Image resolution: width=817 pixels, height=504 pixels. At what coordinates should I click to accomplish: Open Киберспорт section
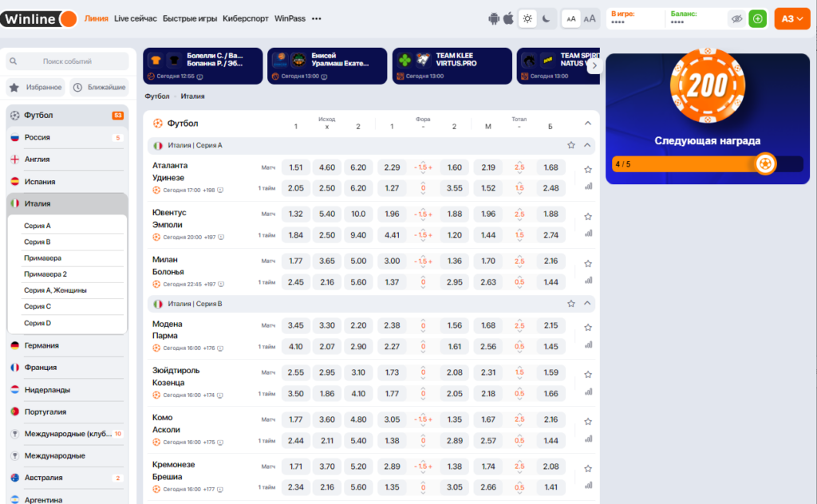point(246,18)
